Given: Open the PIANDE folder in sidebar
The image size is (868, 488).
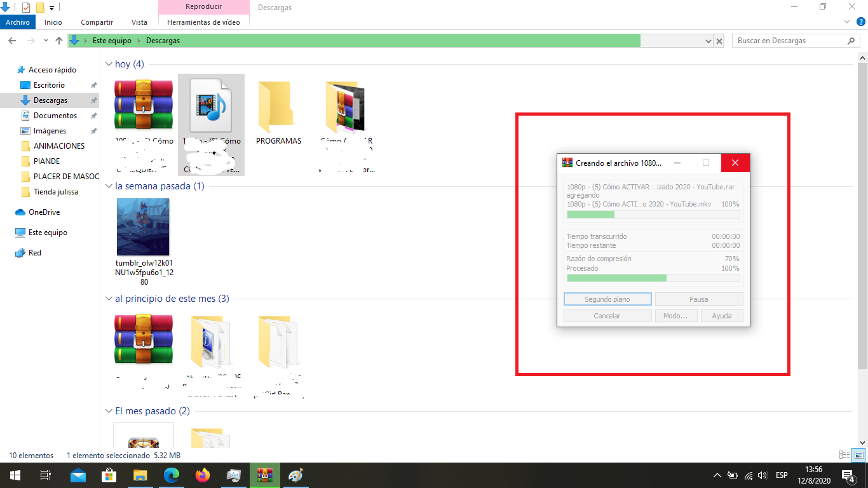Looking at the screenshot, I should tap(46, 161).
